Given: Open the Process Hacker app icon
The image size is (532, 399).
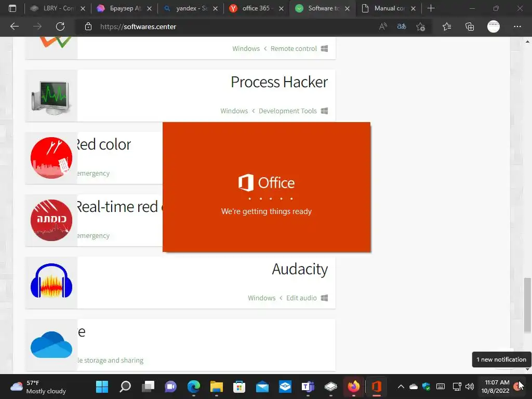Looking at the screenshot, I should tap(51, 97).
